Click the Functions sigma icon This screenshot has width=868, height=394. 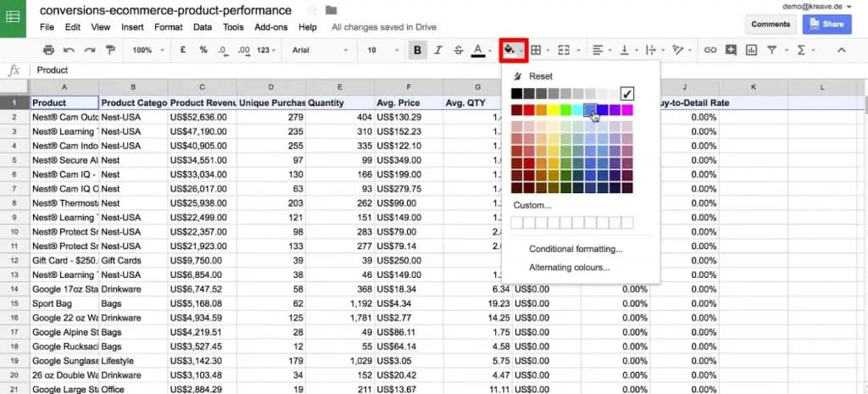click(x=800, y=50)
